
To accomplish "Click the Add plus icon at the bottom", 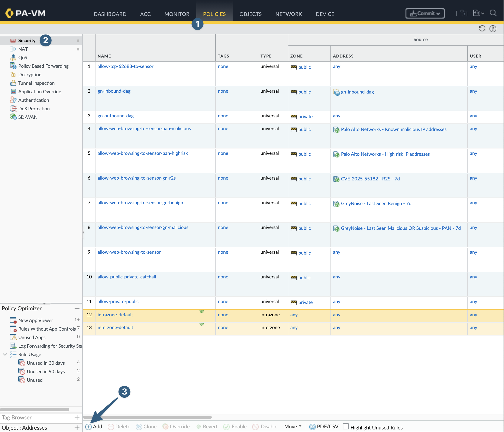I will [x=88, y=427].
